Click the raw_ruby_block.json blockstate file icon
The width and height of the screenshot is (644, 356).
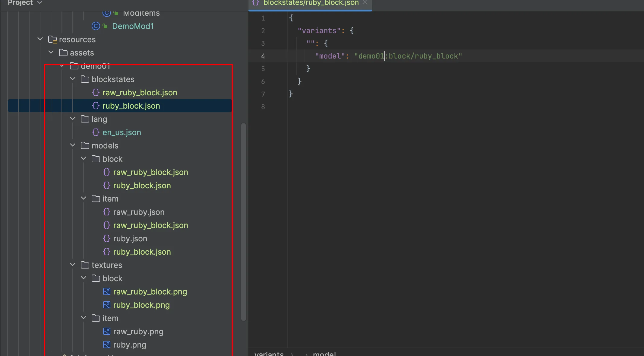tap(96, 93)
